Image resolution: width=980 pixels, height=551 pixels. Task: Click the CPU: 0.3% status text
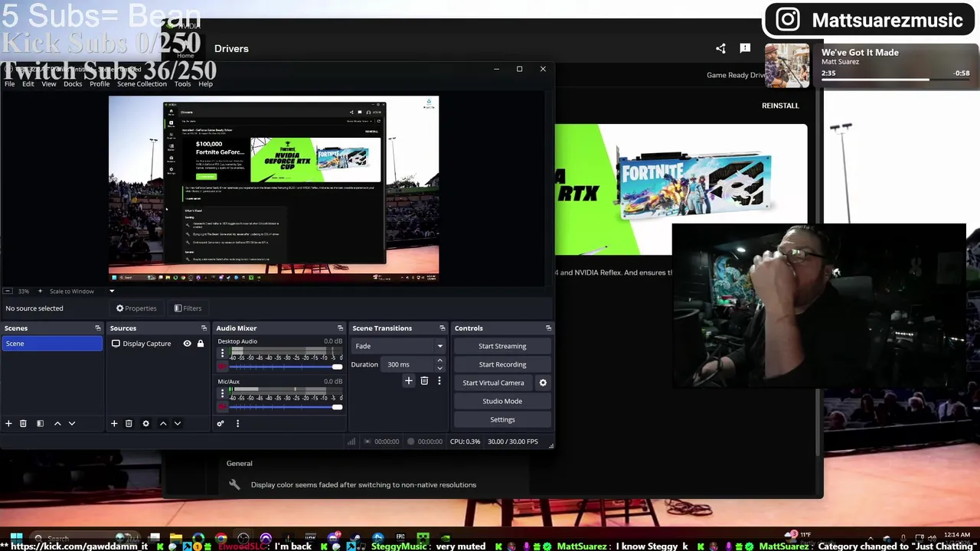pyautogui.click(x=465, y=442)
